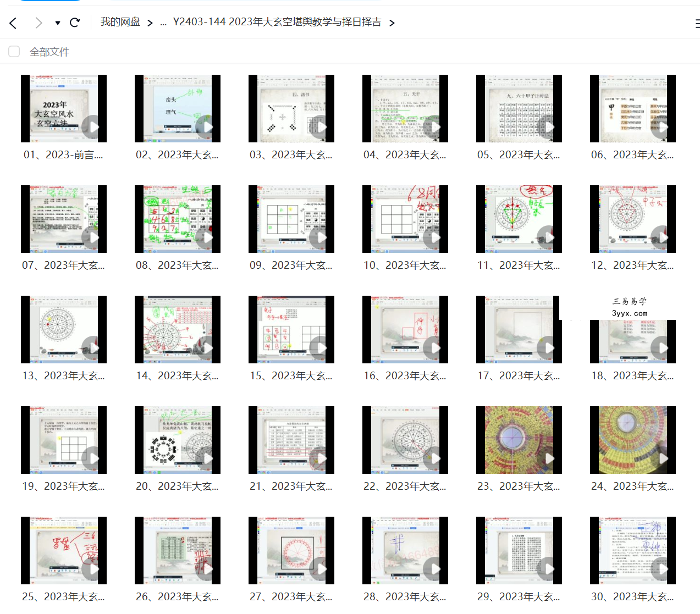The image size is (700, 614).
Task: Open thumbnail of video 25
Action: pyautogui.click(x=64, y=550)
